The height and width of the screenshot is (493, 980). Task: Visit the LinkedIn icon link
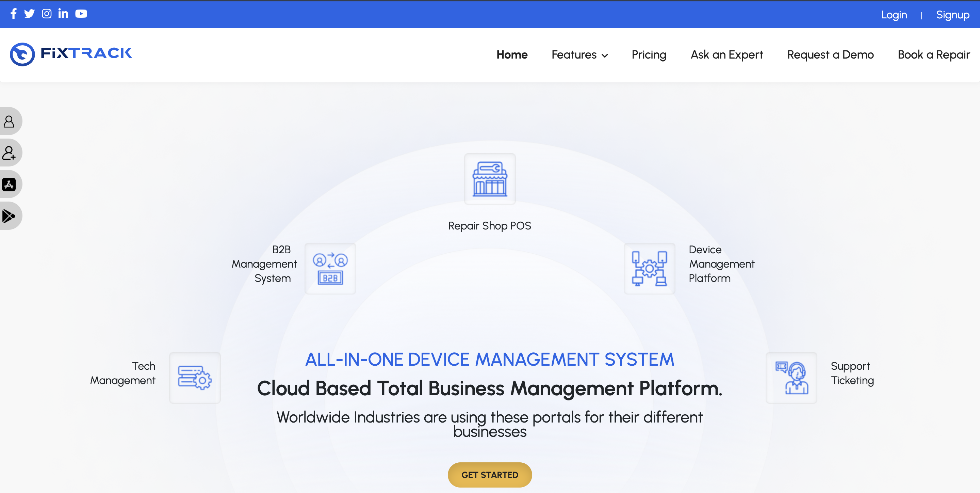pyautogui.click(x=63, y=14)
